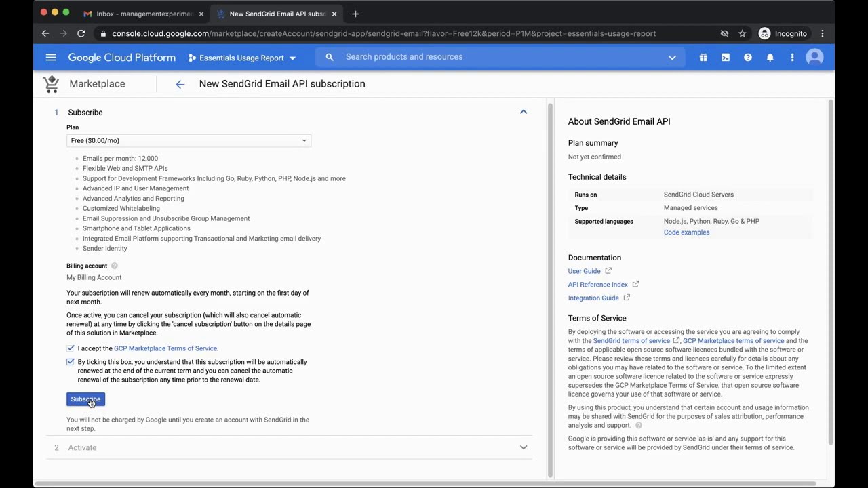Screen dimensions: 868x488
Task: Activate Cloud Shell terminal icon
Action: [726, 58]
